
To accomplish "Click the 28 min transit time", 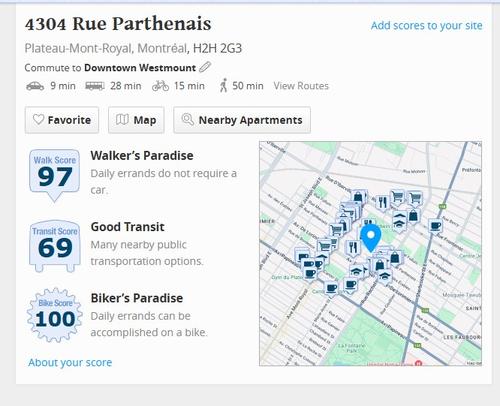I will 126,86.
